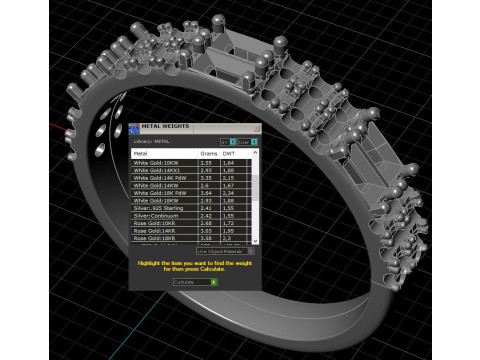
Task: Click the 2.55 grams value
Action: click(x=206, y=163)
